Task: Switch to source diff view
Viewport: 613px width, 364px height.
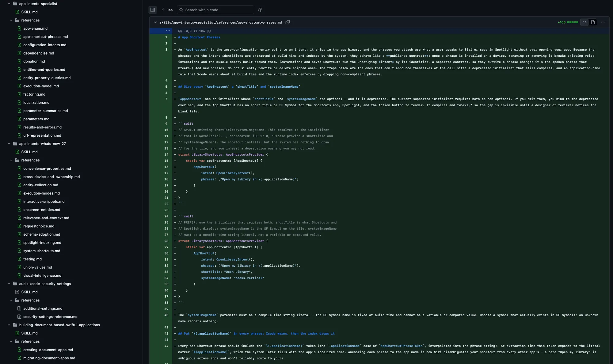Action: [x=584, y=22]
